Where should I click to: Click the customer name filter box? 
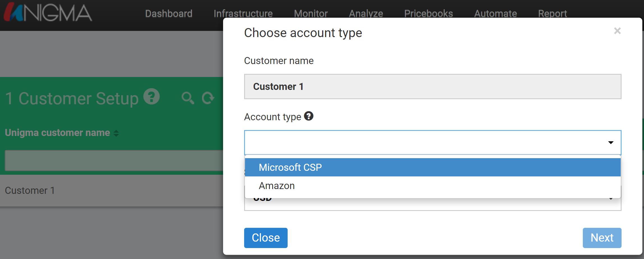[114, 161]
